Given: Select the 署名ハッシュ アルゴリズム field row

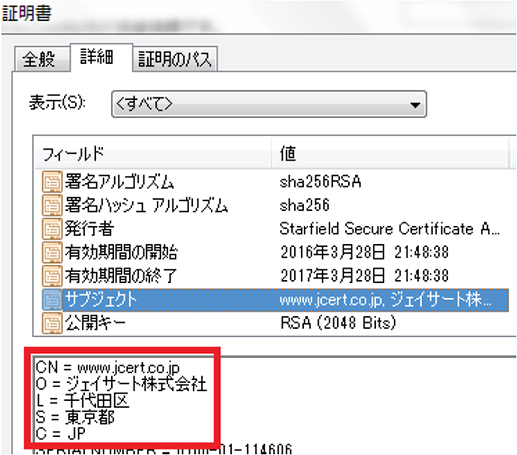Looking at the screenshot, I should click(x=275, y=205).
